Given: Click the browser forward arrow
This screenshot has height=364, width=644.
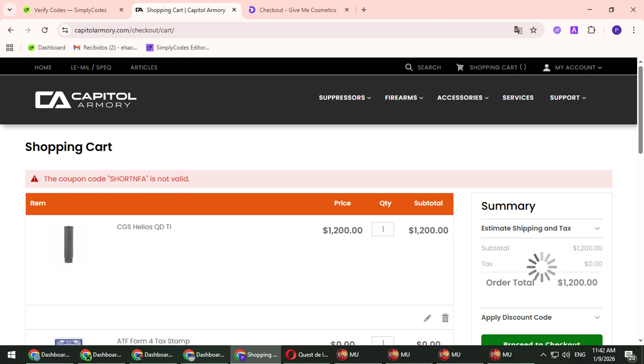Looking at the screenshot, I should click(27, 30).
